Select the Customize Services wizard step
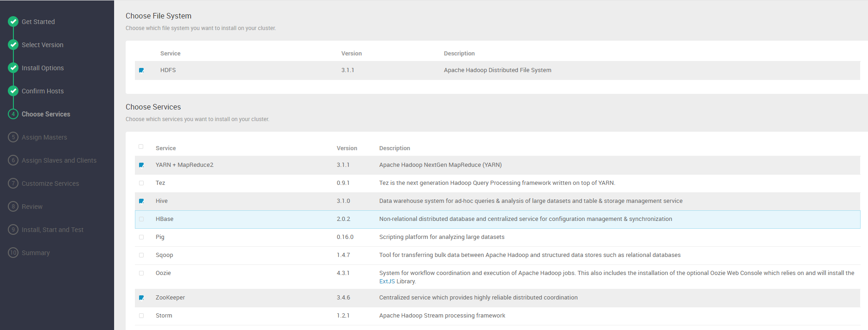868x330 pixels. (x=50, y=183)
